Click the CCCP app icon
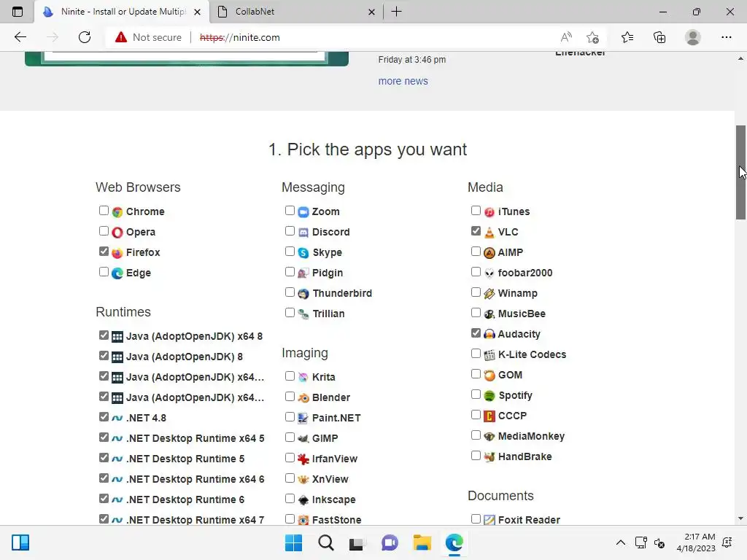Viewport: 747px width, 560px height. coord(489,416)
